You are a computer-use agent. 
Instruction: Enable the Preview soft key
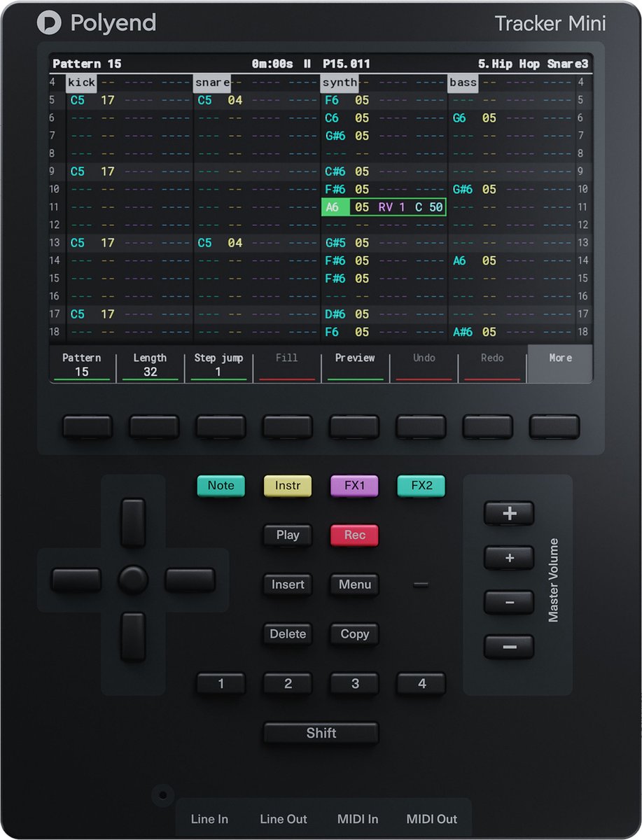(354, 363)
